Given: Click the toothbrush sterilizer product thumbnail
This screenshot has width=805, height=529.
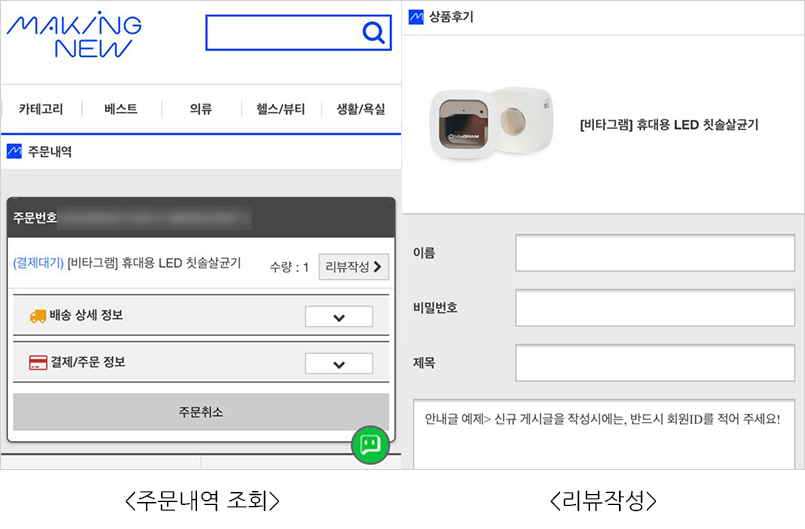Looking at the screenshot, I should click(492, 124).
